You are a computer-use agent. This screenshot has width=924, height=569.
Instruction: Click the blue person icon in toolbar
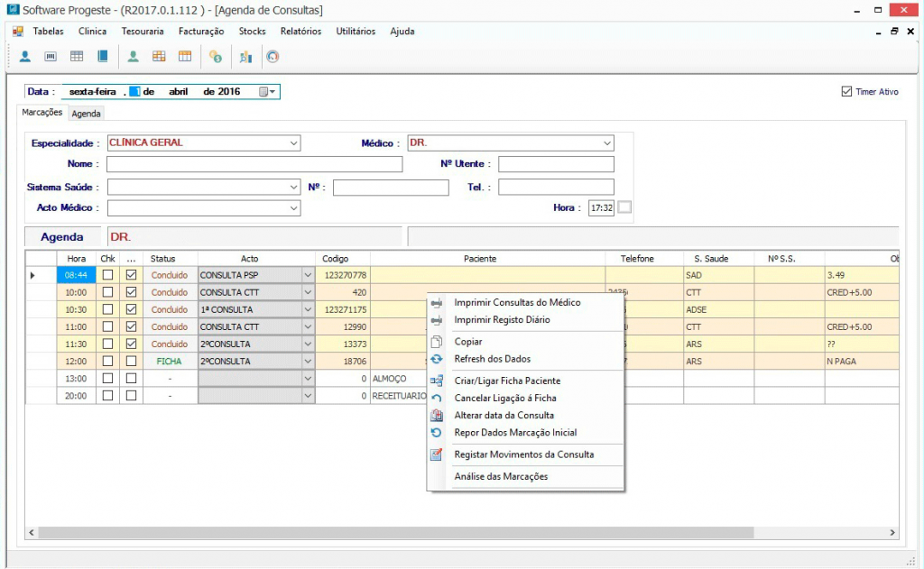pyautogui.click(x=25, y=57)
